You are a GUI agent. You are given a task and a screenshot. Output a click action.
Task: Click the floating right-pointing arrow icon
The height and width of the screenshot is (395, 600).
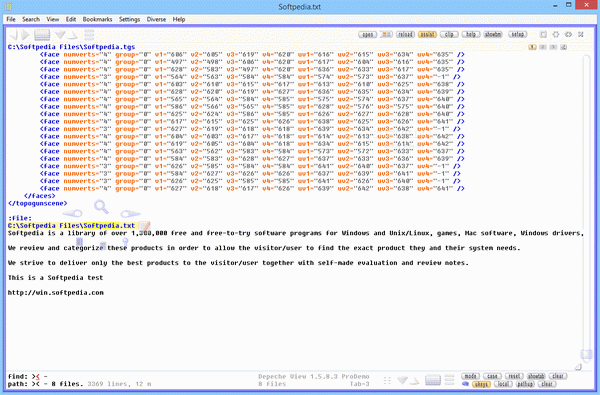(x=130, y=214)
